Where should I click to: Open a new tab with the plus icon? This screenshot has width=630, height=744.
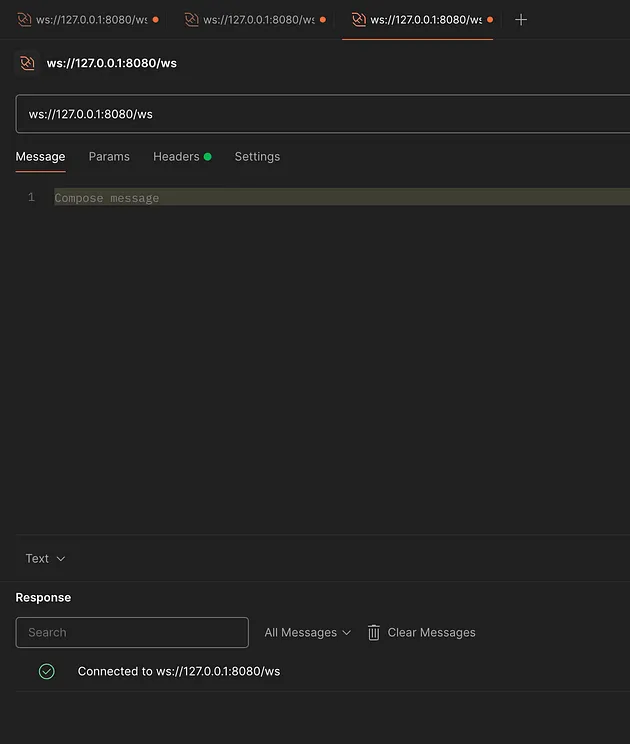pos(520,20)
